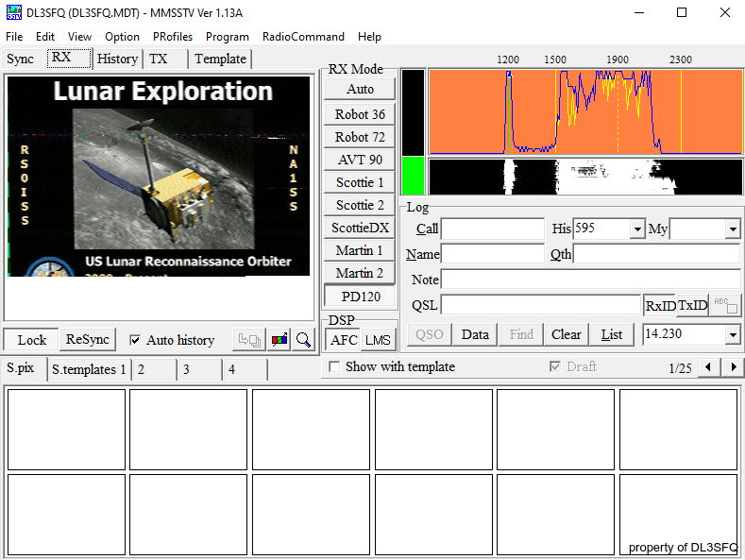This screenshot has width=745, height=560.
Task: Go to previous stock picture page
Action: click(708, 367)
